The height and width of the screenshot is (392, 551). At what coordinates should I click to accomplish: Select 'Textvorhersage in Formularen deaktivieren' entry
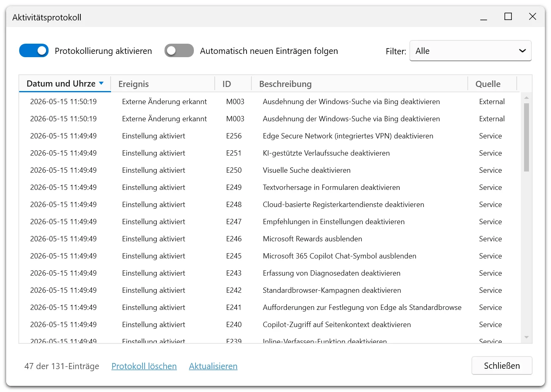click(x=331, y=187)
